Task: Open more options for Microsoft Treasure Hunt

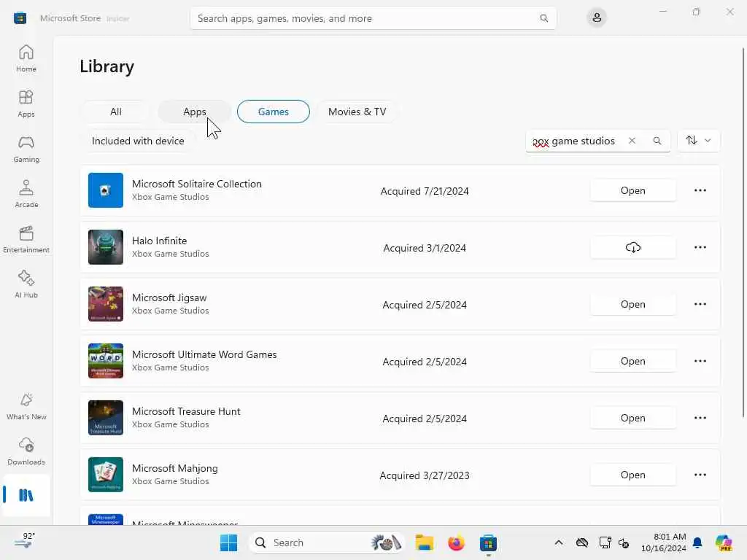Action: tap(700, 418)
